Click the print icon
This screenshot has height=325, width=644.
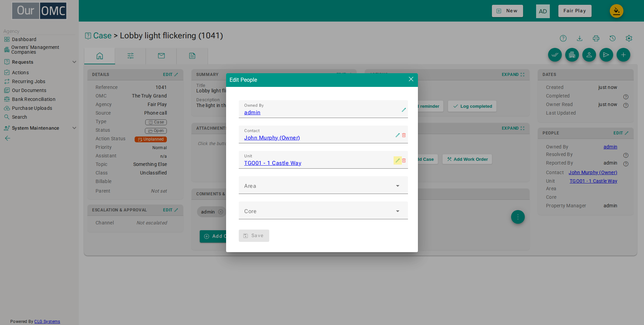point(596,38)
